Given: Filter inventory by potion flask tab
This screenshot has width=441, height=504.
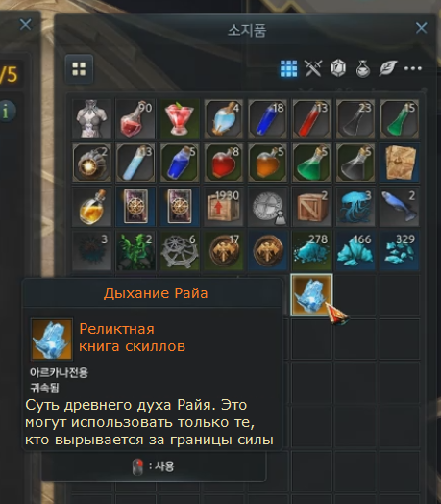Looking at the screenshot, I should coord(363,68).
